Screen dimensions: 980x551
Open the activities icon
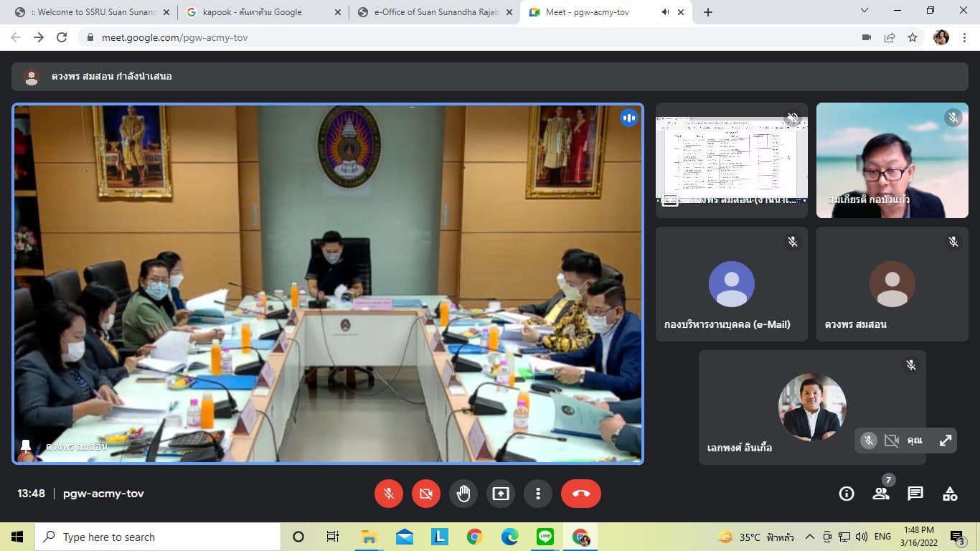(x=950, y=494)
